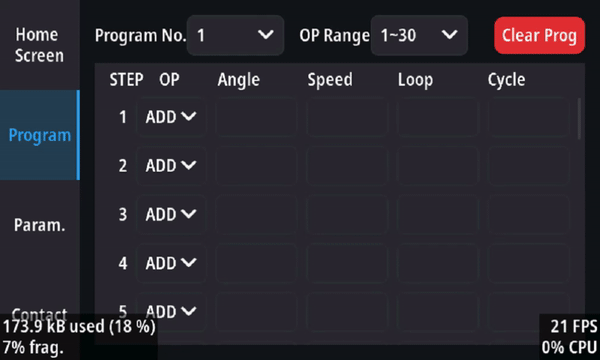Viewport: 600px width, 360px height.
Task: Open the Program No. dropdown
Action: pyautogui.click(x=235, y=35)
